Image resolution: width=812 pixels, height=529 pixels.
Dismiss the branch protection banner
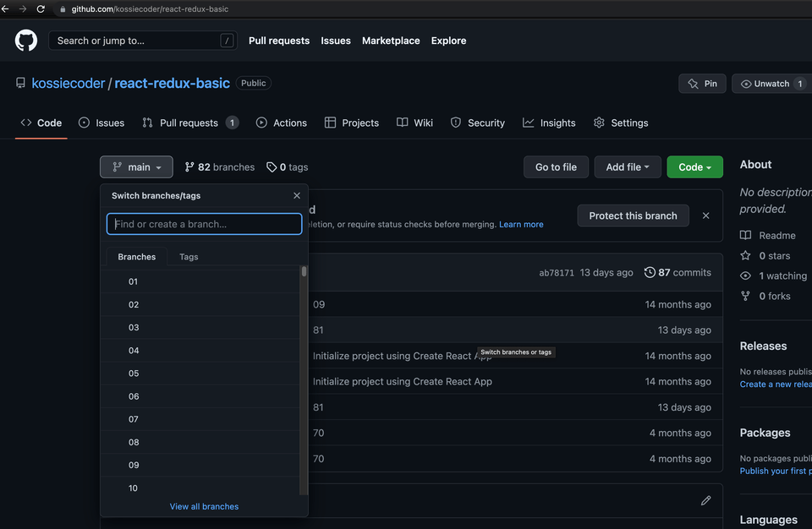coord(706,215)
